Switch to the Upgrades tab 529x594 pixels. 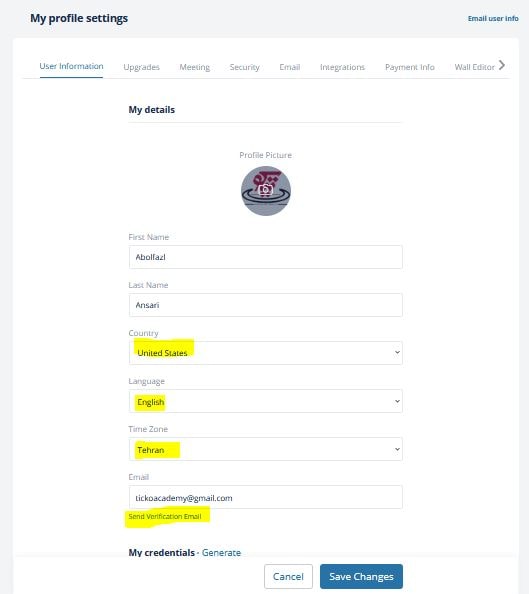tap(141, 67)
